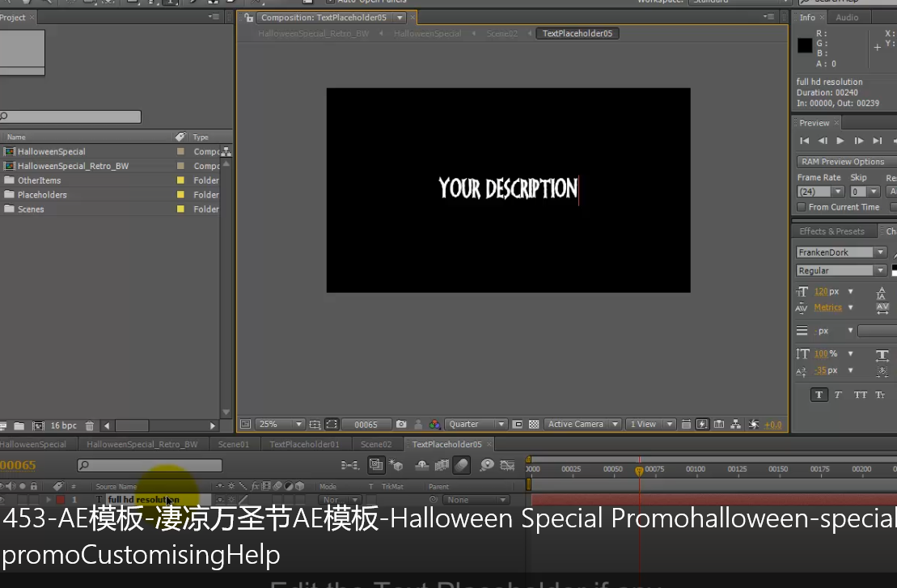897x588 pixels.
Task: Toggle Pixel Aspect Ratio Correction icon
Action: [x=686, y=424]
